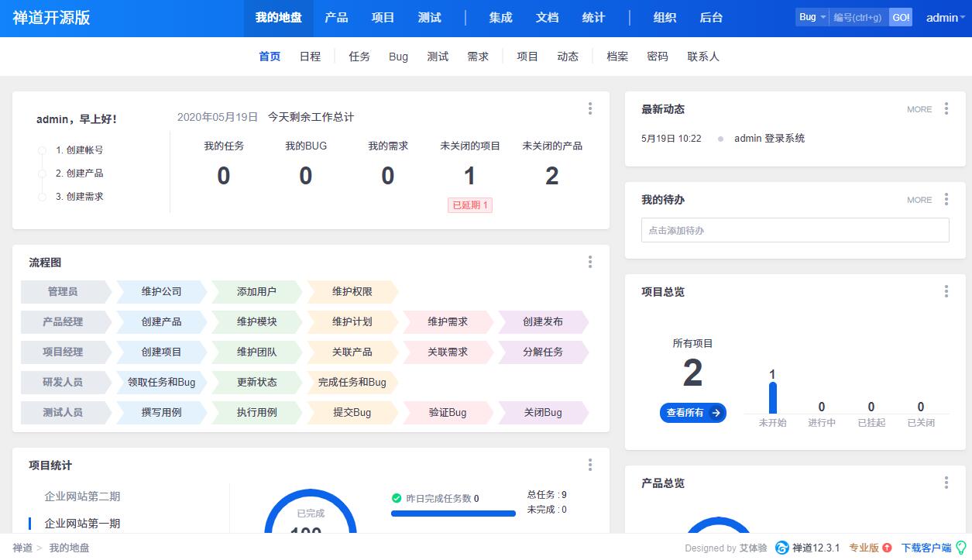Expand the admin user menu
Image resolution: width=972 pixels, height=560 pixels.
click(x=943, y=16)
